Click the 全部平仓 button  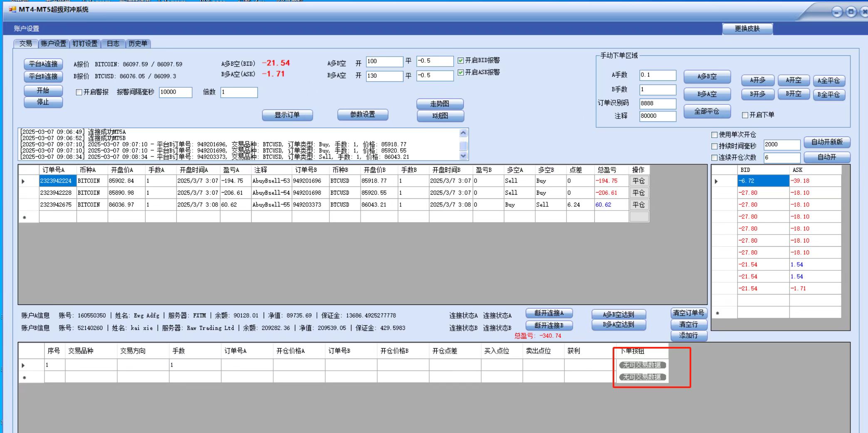pos(707,111)
